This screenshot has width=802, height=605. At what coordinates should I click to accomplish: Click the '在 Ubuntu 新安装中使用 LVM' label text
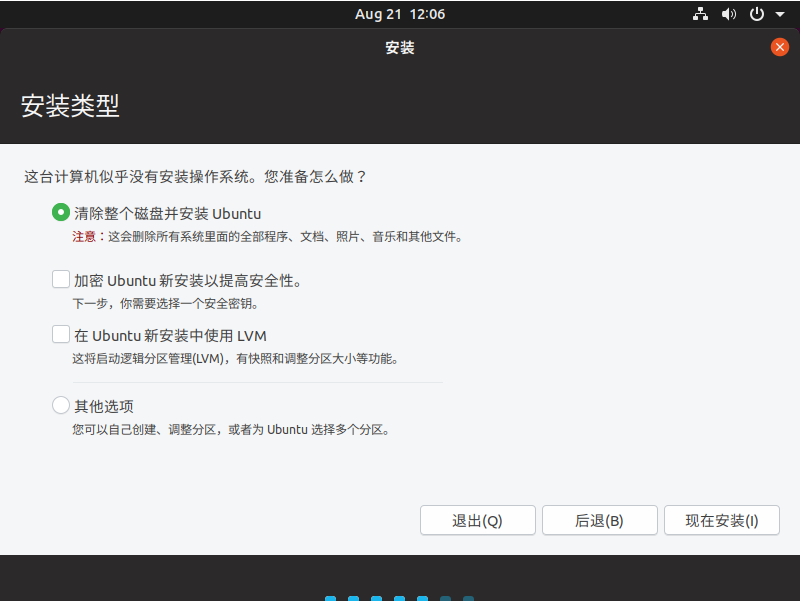pyautogui.click(x=170, y=336)
